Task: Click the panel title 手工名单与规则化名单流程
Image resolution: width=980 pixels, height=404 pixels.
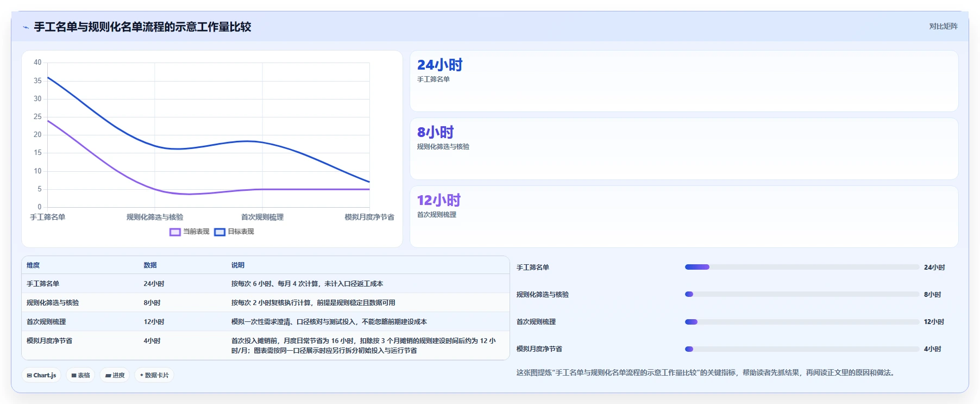Action: tap(142, 27)
